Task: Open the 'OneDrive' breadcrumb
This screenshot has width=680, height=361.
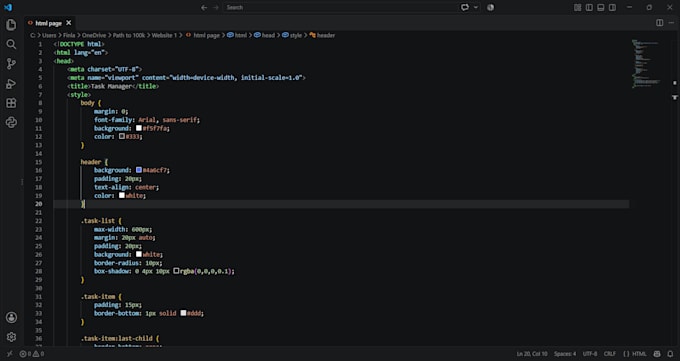Action: click(x=94, y=35)
